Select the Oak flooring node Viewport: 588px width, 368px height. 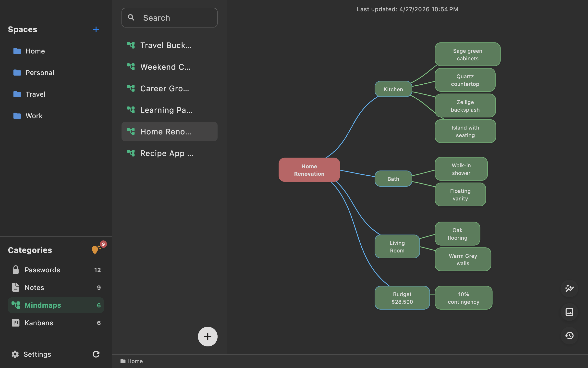coord(457,234)
